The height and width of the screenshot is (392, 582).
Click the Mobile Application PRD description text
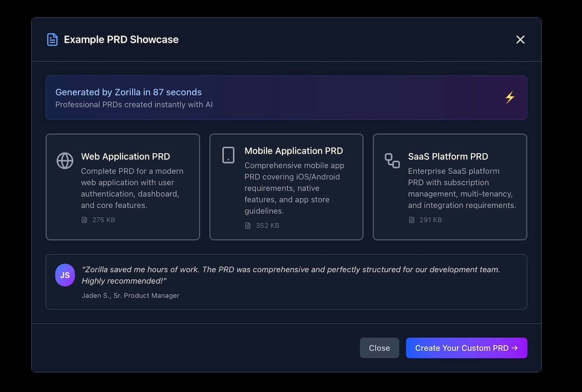pos(294,188)
